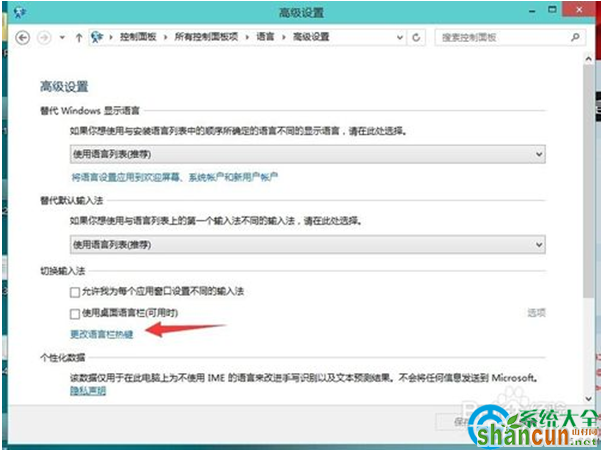602x452 pixels.
Task: Open link to apply language settings to welcome screen
Action: (175, 177)
